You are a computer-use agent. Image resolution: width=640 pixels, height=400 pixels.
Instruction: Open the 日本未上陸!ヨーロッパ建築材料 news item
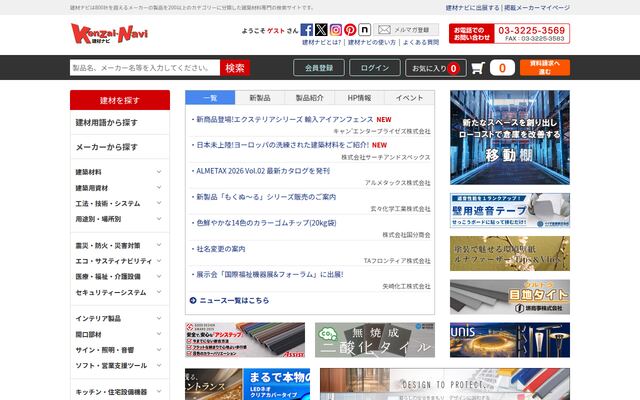pyautogui.click(x=282, y=145)
